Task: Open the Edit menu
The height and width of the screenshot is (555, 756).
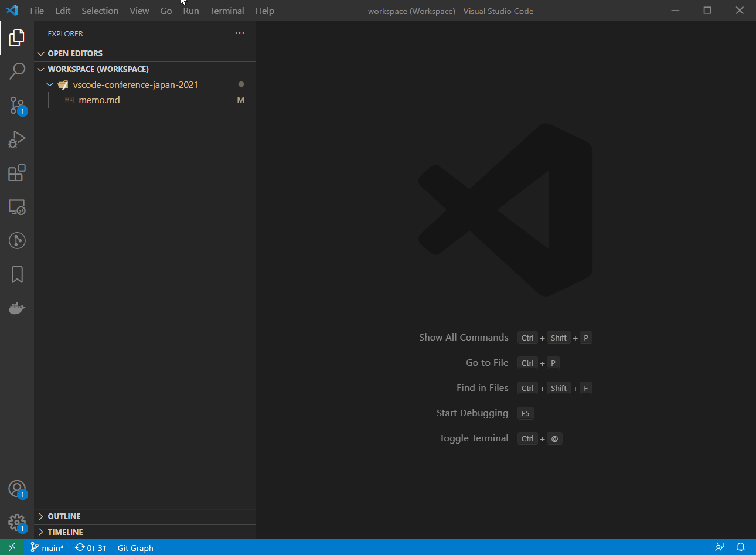Action: 63,11
